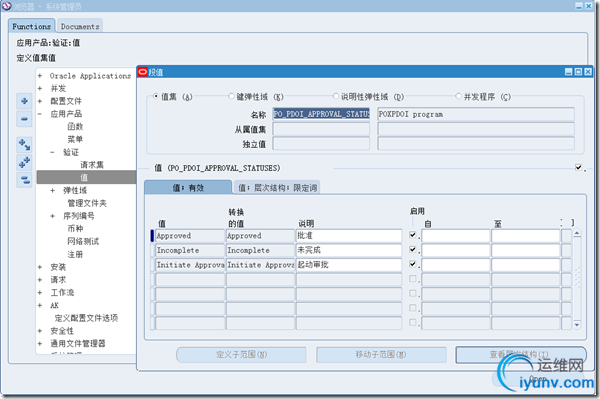Click the 未完成 description cell
This screenshot has height=399, width=600.
pyautogui.click(x=349, y=250)
